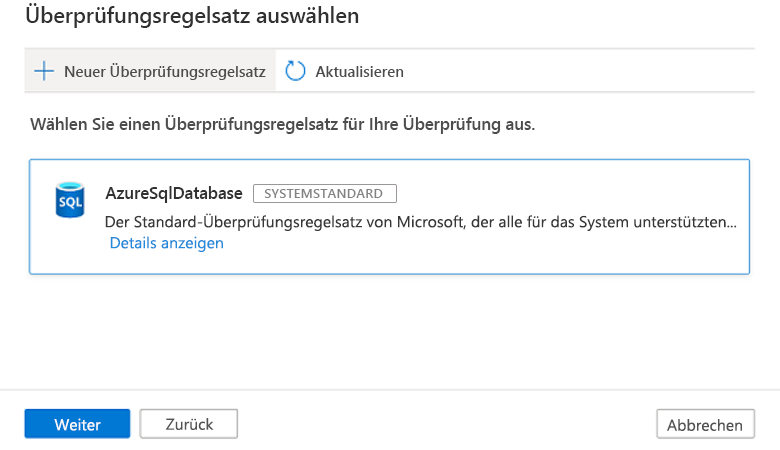The image size is (780, 450).
Task: Refresh the list via Aktualisieren
Action: (x=344, y=71)
